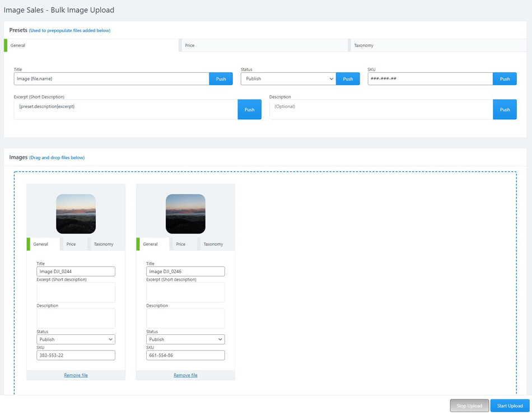Screen dimensions: 532x415
Task: Click Description box on DJI_0246 card
Action: (185, 318)
